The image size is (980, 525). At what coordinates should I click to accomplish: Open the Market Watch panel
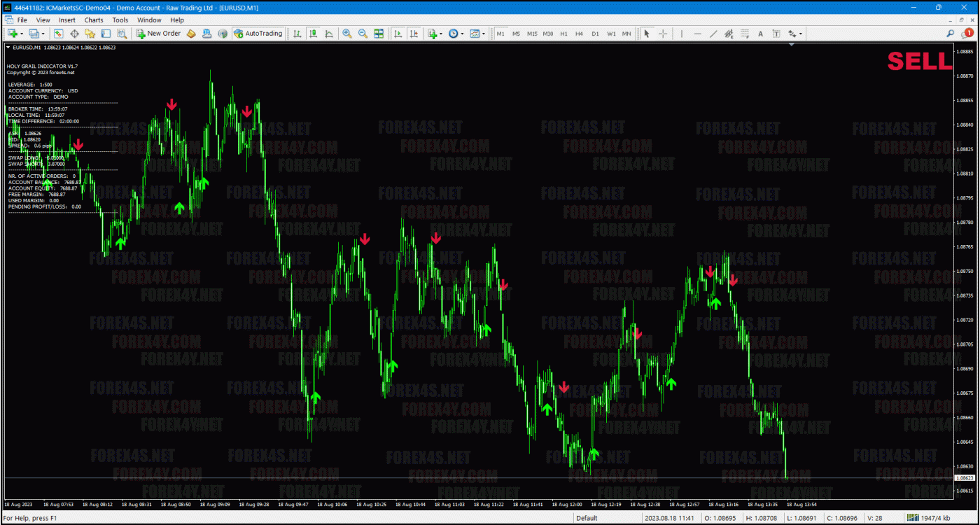(x=59, y=34)
